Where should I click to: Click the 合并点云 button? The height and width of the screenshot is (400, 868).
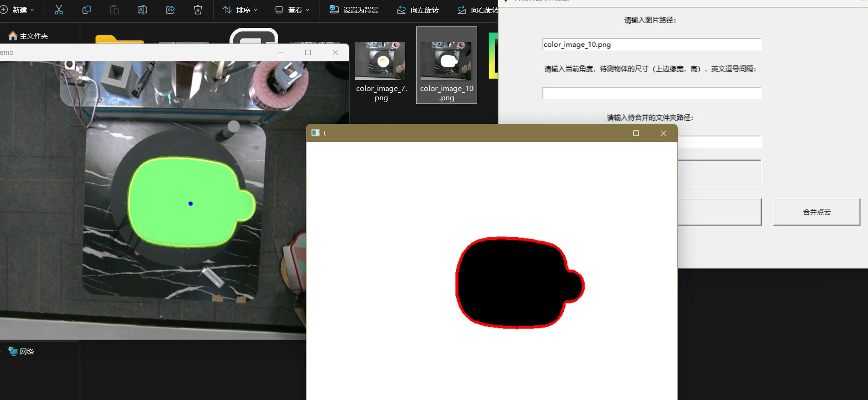817,212
